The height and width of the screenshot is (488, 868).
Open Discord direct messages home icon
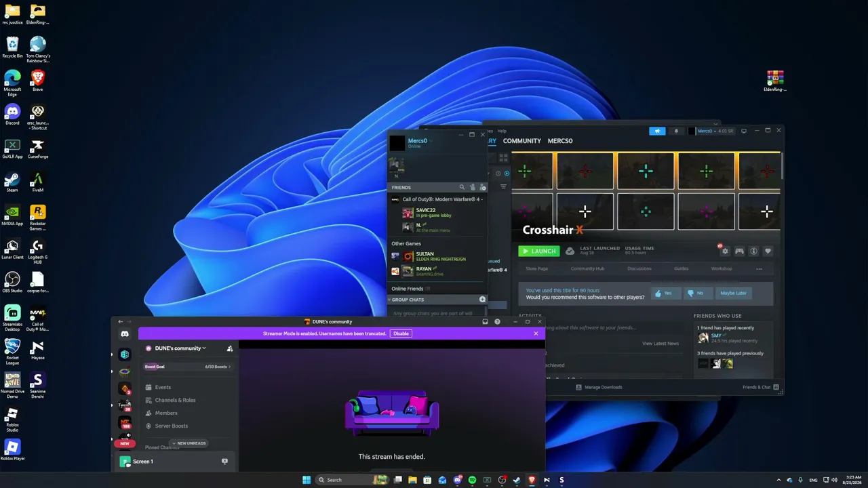(125, 333)
